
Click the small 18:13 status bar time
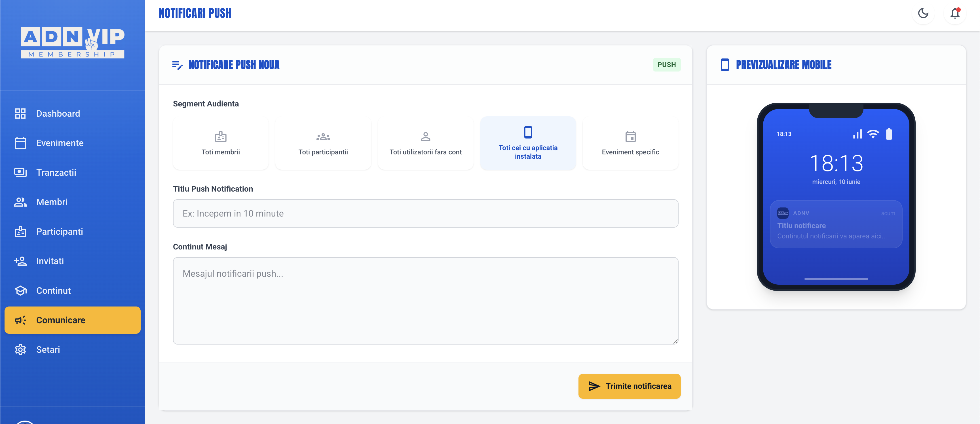[x=784, y=134]
